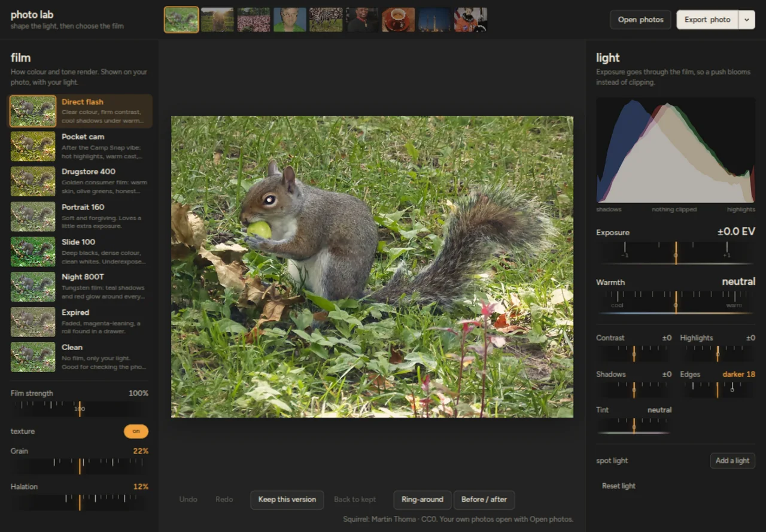
Task: Select the squirrel thumbnail in the top strip
Action: [x=181, y=20]
